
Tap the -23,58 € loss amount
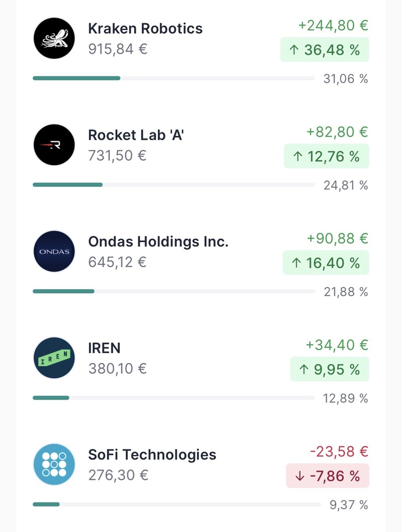tap(339, 451)
